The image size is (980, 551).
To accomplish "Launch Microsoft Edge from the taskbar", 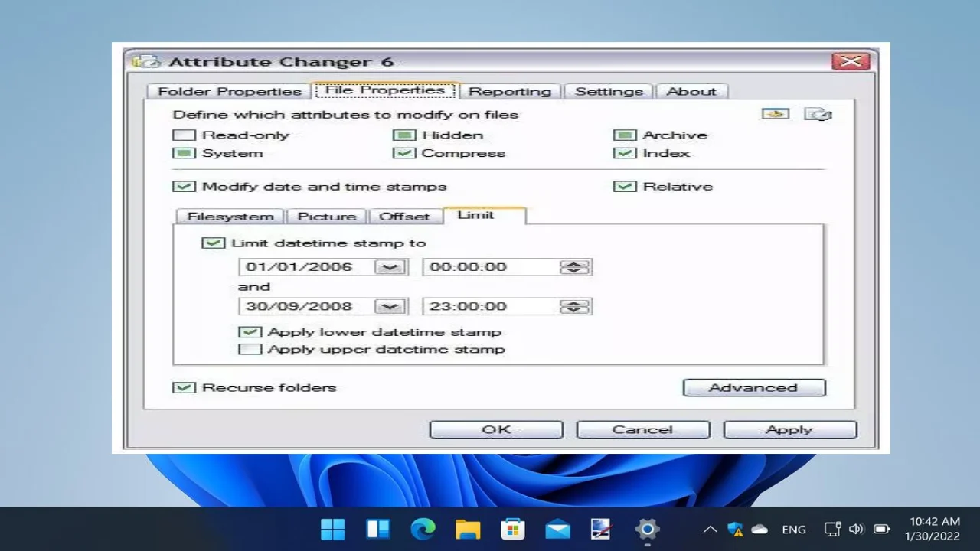I will click(423, 529).
